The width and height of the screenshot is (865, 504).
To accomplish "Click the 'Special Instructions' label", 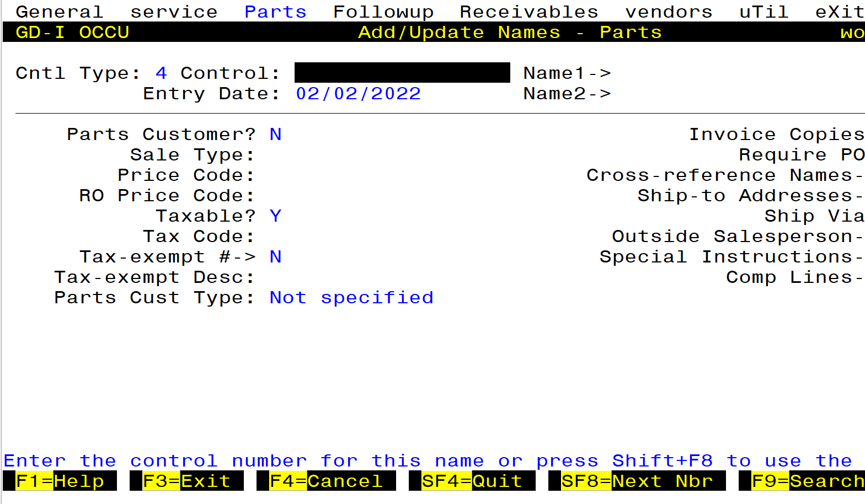I will tap(726, 256).
